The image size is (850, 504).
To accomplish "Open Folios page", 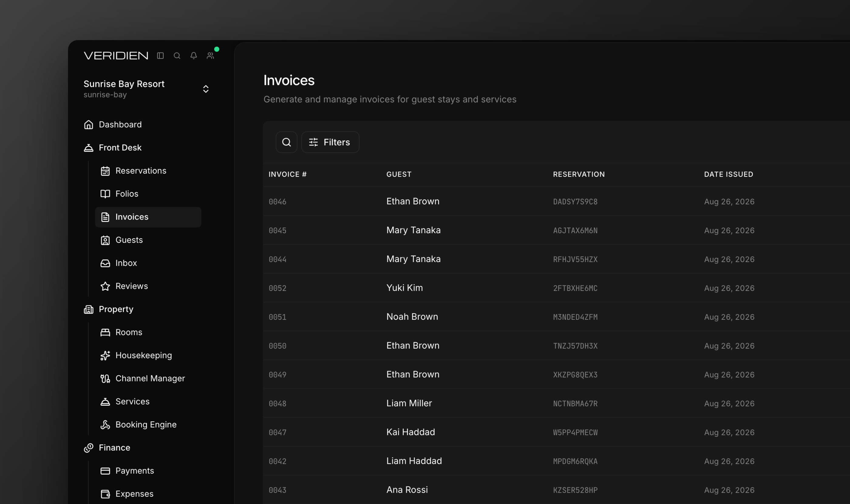I will [127, 194].
